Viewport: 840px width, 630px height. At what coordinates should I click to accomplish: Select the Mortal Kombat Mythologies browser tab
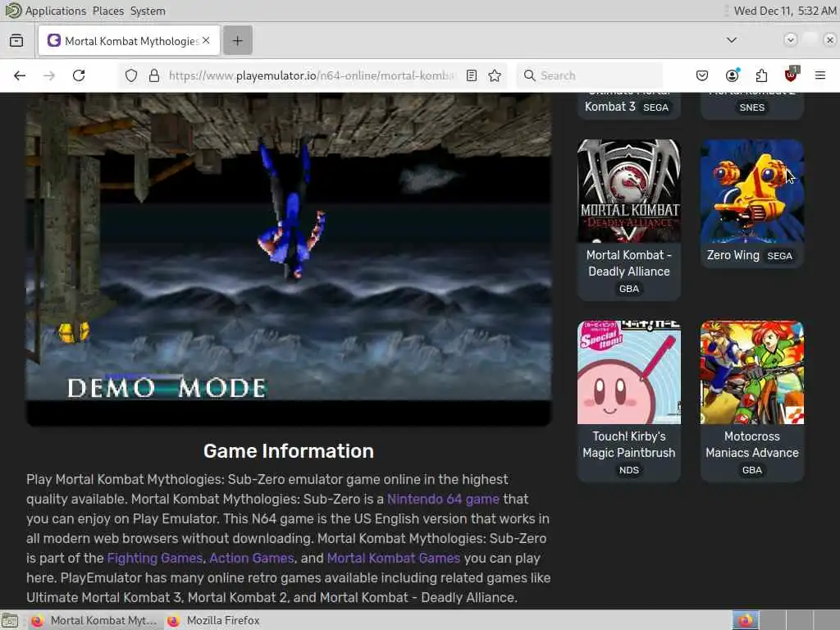[x=129, y=41]
